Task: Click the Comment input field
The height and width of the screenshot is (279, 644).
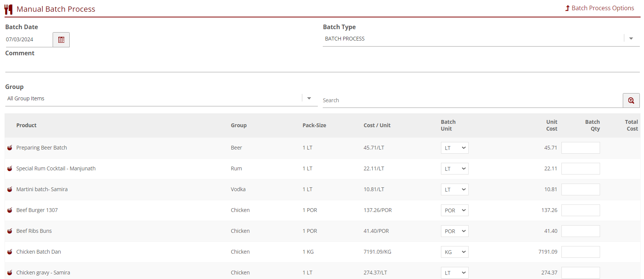Action: [x=322, y=65]
